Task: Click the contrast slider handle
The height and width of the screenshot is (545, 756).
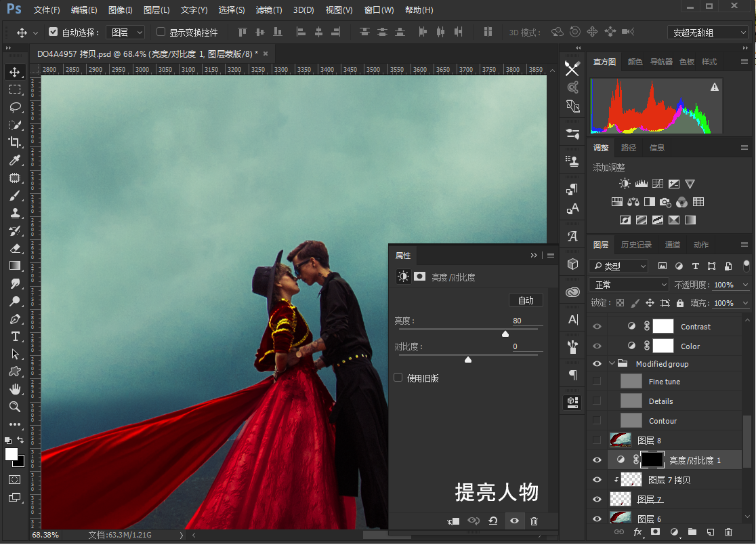Action: [x=468, y=359]
